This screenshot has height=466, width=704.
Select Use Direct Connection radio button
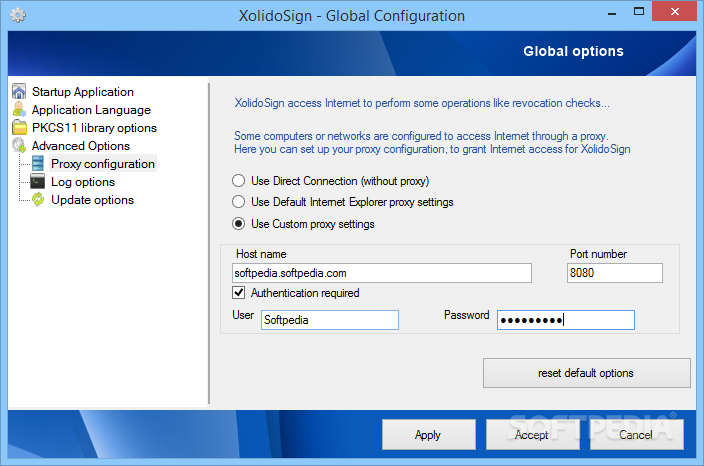(238, 180)
